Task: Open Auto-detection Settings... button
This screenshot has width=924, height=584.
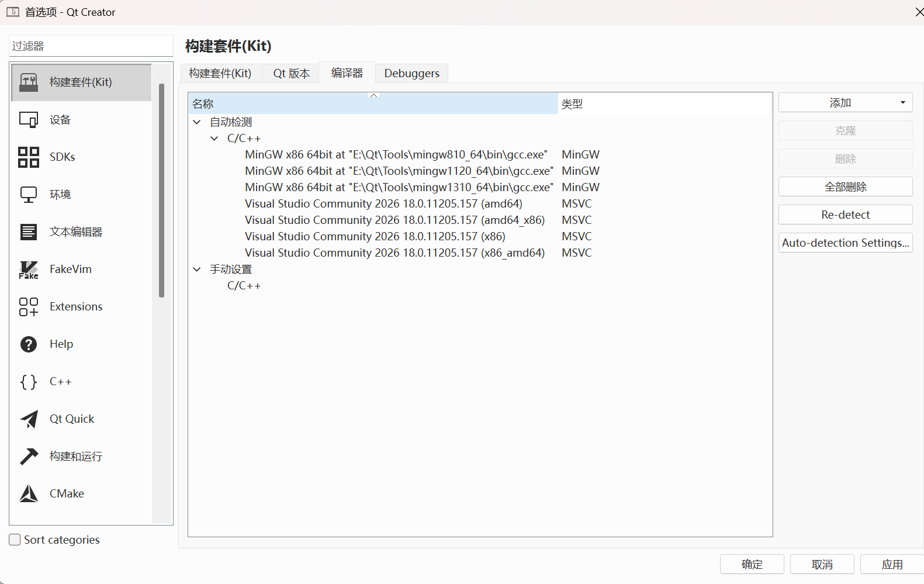Action: point(845,243)
